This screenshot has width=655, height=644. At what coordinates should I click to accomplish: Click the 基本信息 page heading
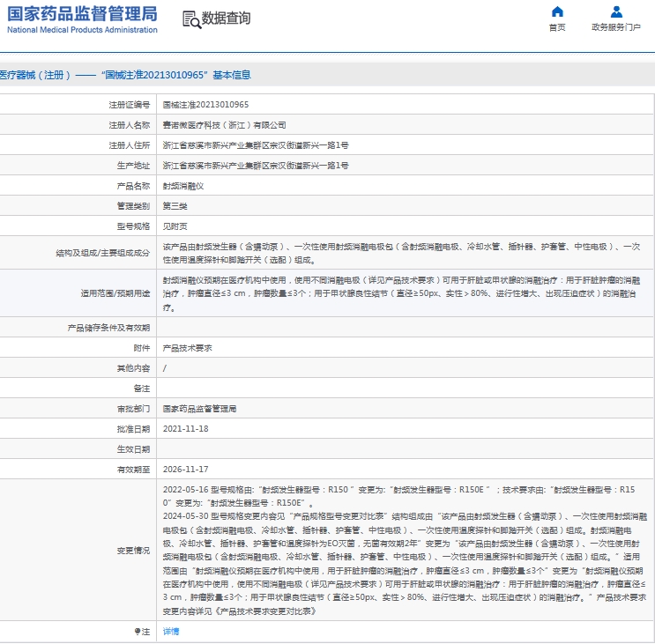point(125,75)
